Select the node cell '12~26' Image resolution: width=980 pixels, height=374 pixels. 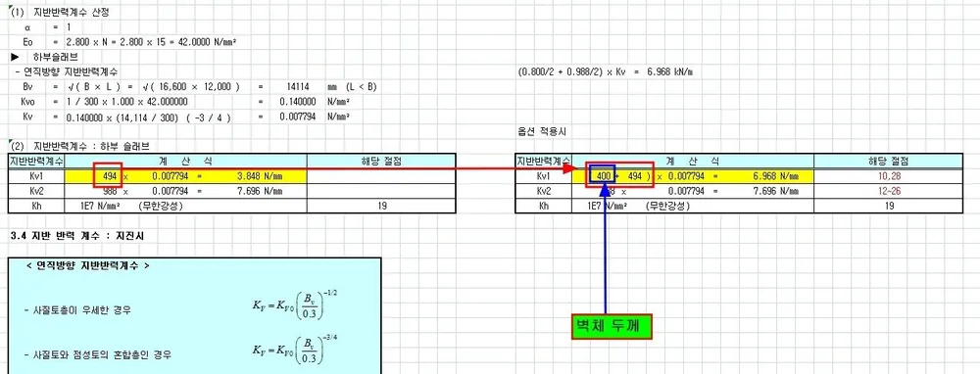(891, 191)
